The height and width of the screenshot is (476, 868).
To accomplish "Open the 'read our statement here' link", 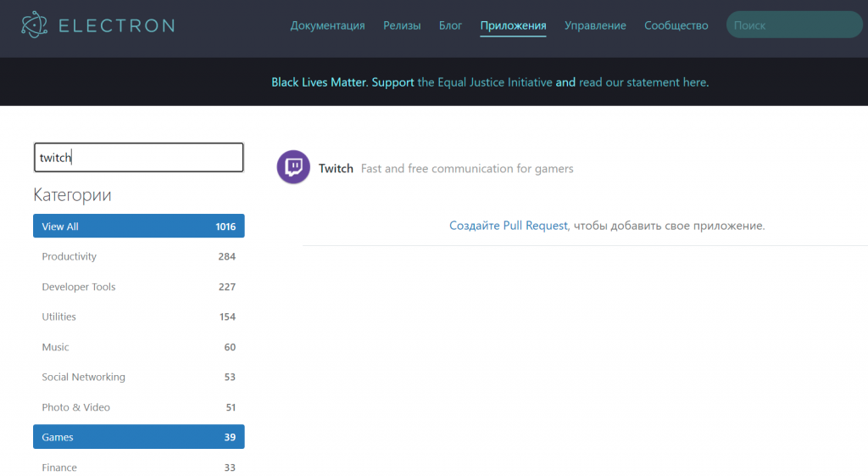I will 643,82.
